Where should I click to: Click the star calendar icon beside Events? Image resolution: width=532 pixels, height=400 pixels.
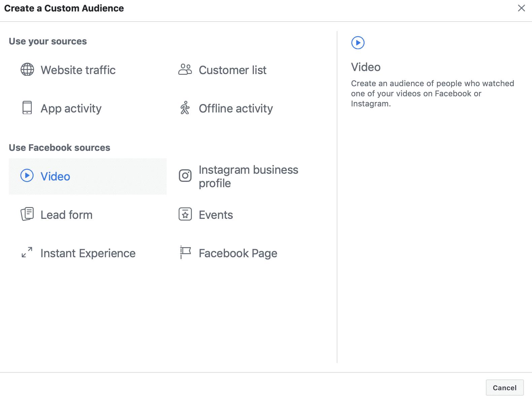(185, 214)
